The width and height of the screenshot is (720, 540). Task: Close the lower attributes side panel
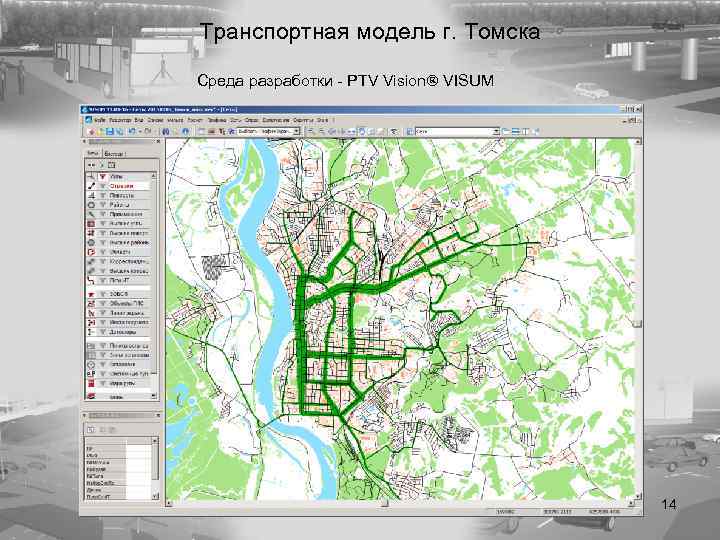158,416
